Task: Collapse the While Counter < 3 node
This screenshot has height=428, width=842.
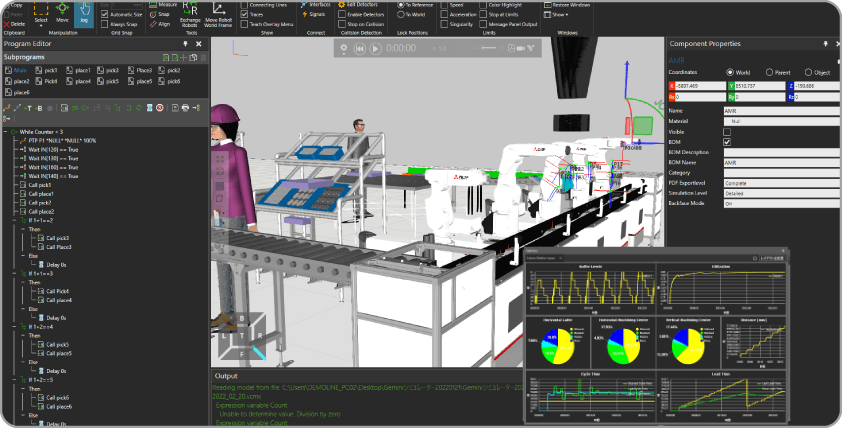Action: [x=8, y=131]
